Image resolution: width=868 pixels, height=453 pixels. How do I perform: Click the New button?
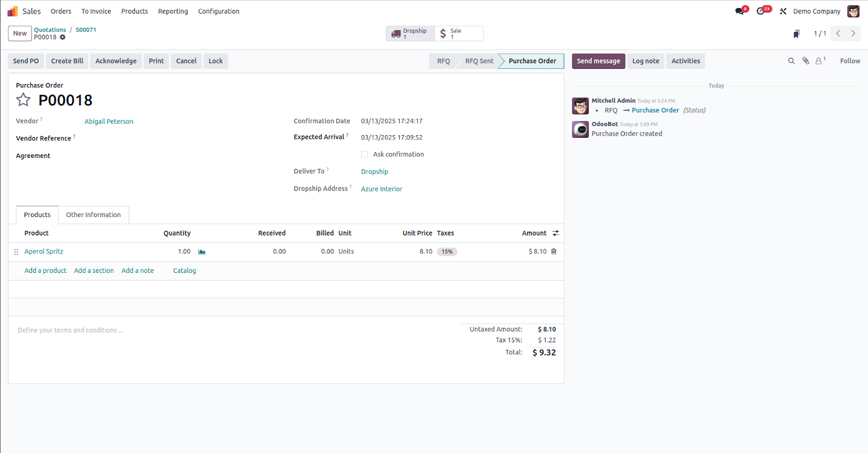click(x=20, y=34)
